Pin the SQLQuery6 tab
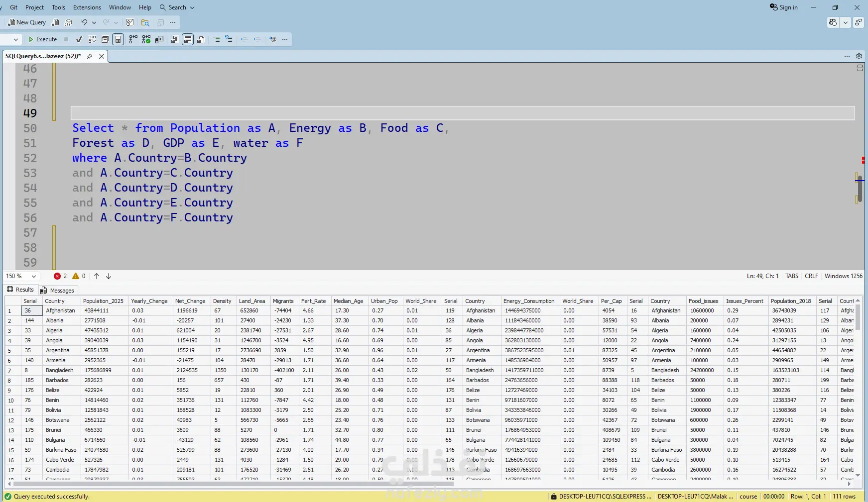Image resolution: width=868 pixels, height=502 pixels. point(90,56)
